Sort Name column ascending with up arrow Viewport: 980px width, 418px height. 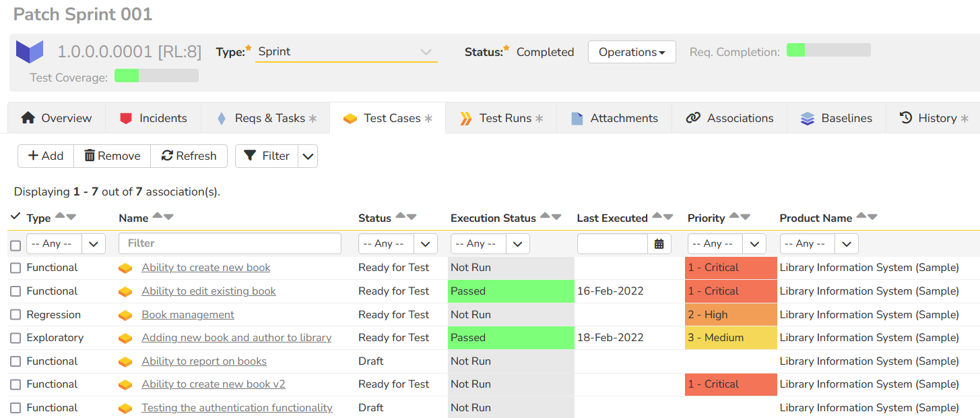tap(157, 216)
